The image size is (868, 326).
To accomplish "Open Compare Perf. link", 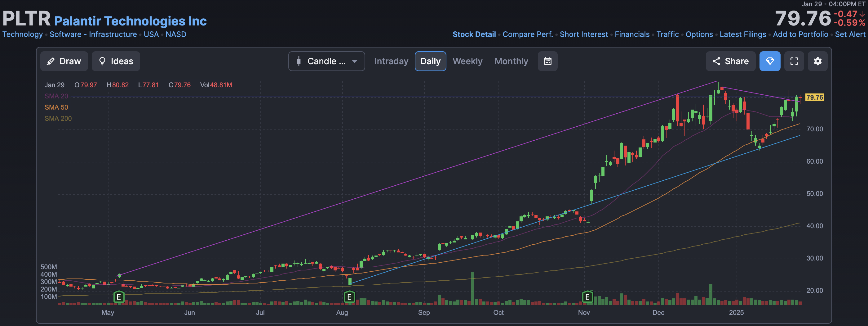I will [x=528, y=34].
